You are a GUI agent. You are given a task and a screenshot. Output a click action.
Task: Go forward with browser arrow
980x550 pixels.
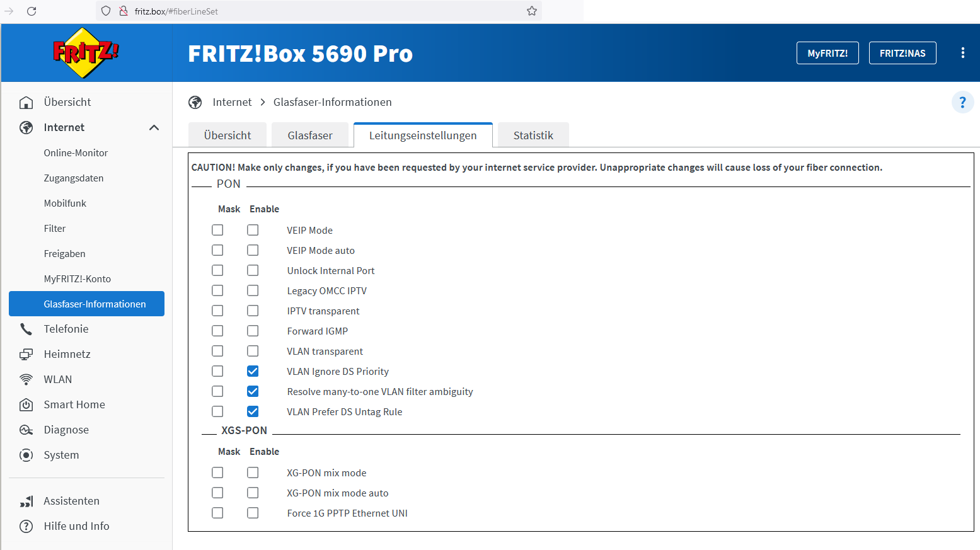9,11
